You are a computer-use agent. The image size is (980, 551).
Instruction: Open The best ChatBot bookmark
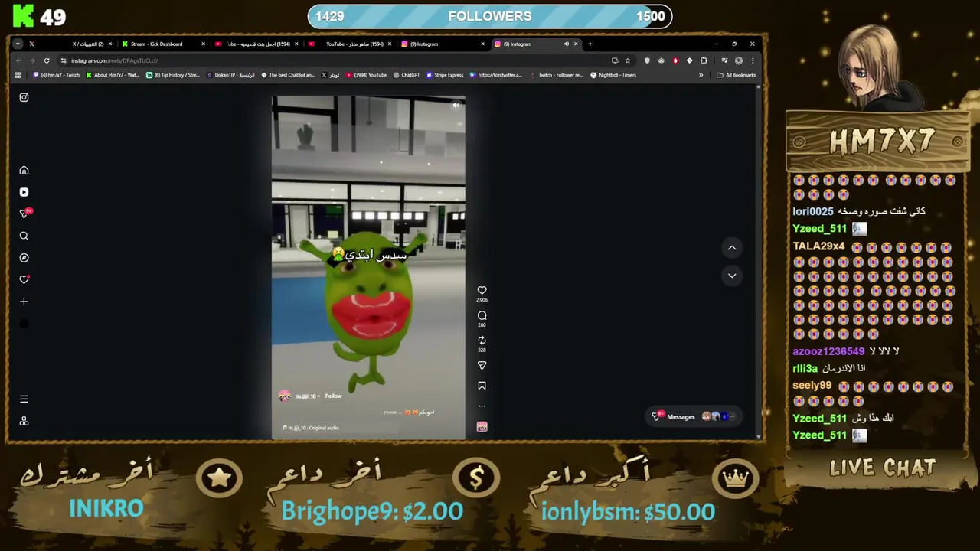(x=288, y=75)
